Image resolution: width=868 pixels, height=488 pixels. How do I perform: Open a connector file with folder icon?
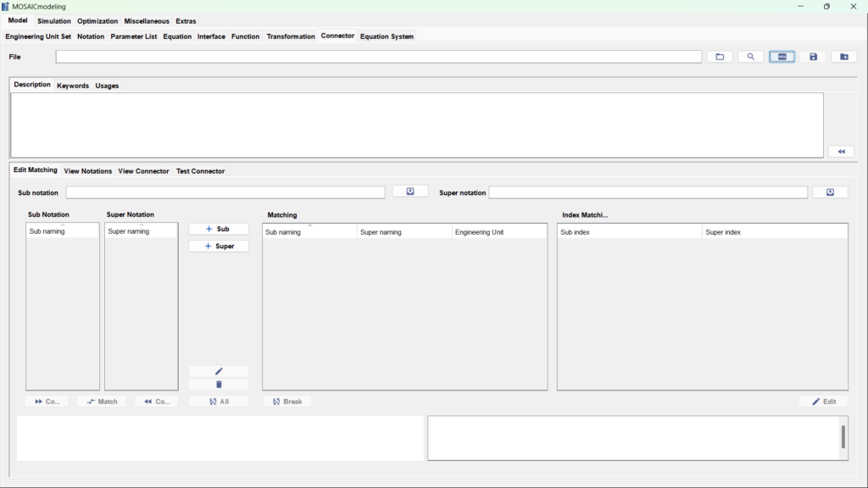point(720,57)
